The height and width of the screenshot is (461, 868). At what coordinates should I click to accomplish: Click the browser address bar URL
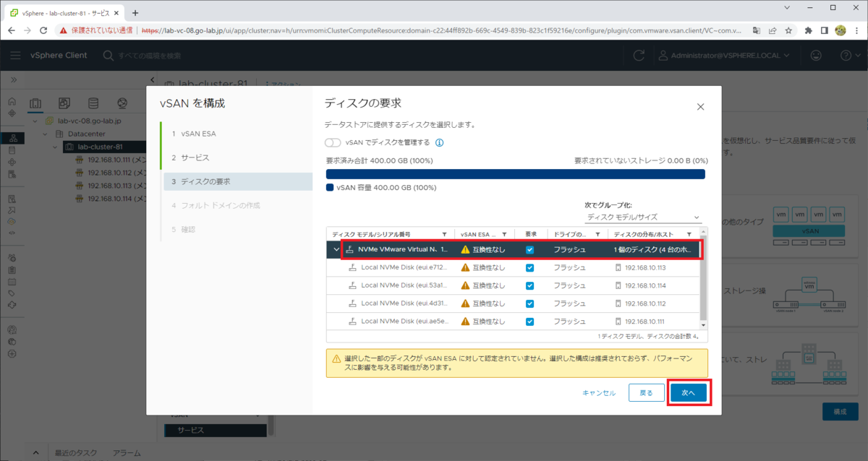coord(441,31)
